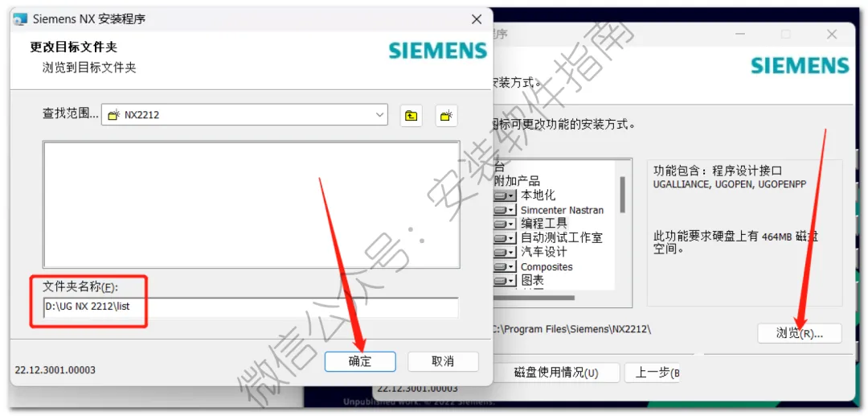The image size is (868, 416).
Task: Click the up one level folder icon
Action: [x=411, y=115]
